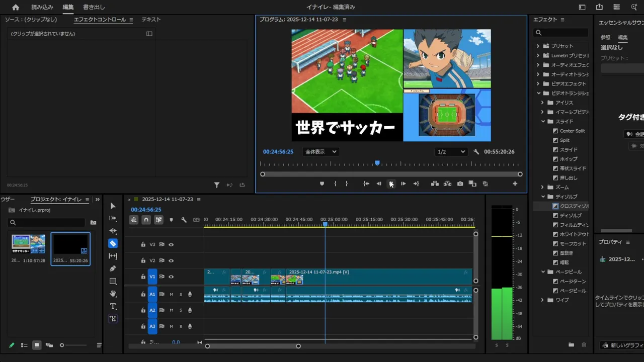Screen dimensions: 644x362
Task: Open playback resolution 1/2 dropdown
Action: tap(451, 152)
